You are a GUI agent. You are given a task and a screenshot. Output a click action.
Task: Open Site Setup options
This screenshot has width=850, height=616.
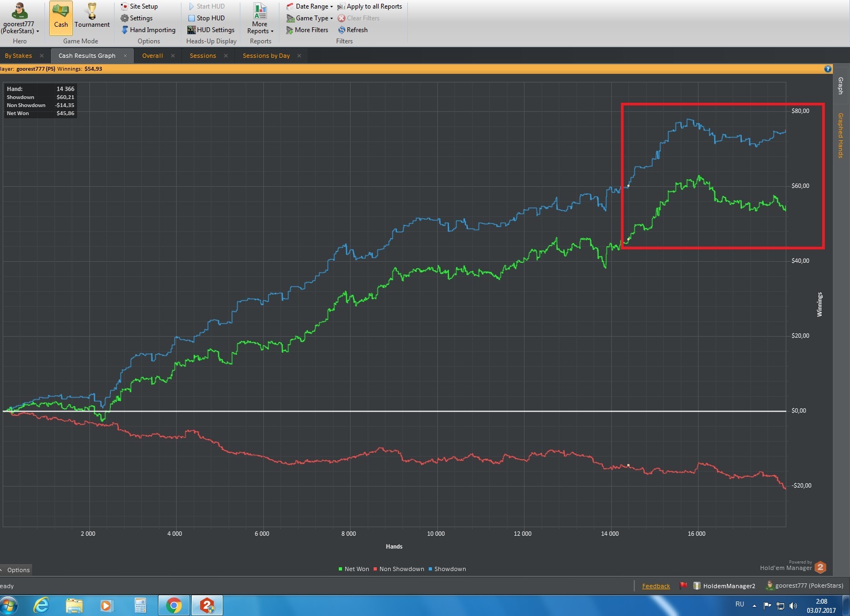click(139, 6)
